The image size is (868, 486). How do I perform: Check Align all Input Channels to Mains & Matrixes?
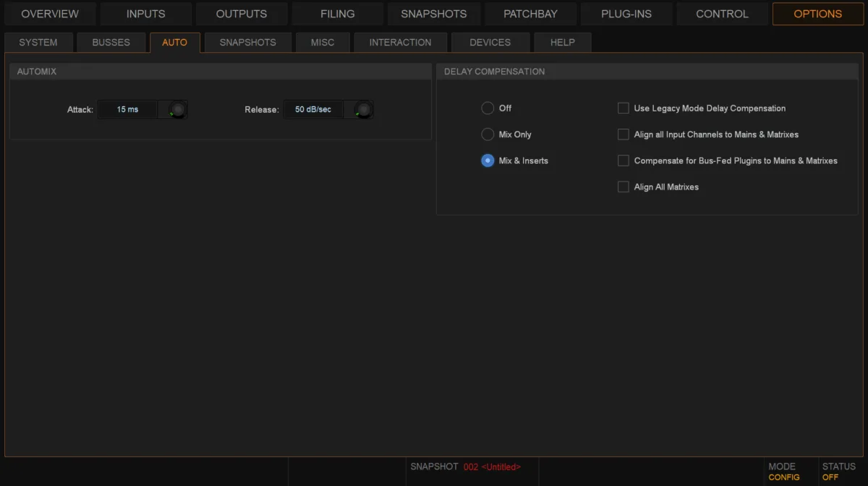coord(623,135)
